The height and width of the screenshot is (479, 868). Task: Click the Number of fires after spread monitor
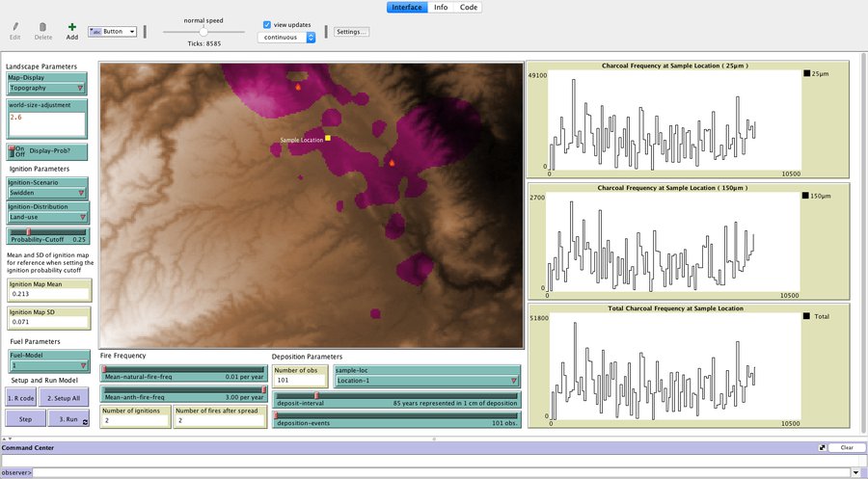[x=220, y=416]
